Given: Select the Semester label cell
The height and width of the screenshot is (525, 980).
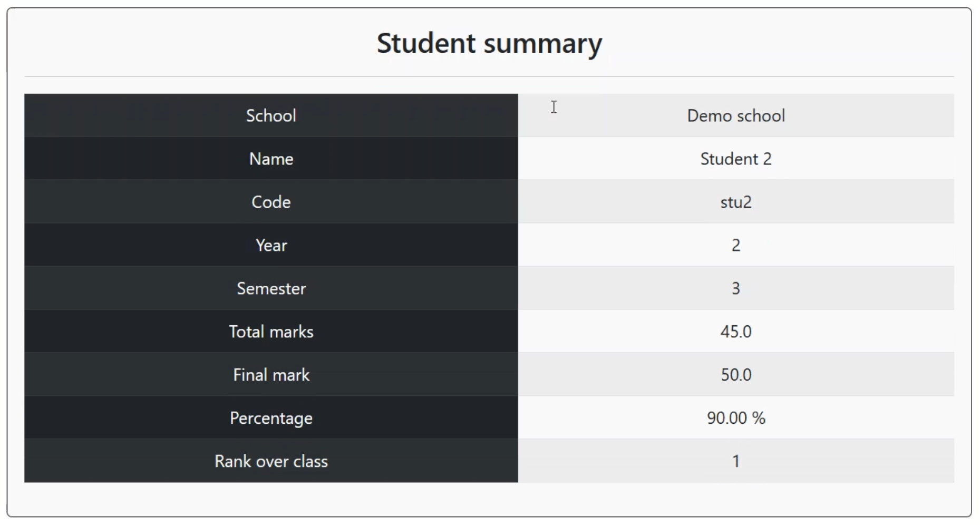Looking at the screenshot, I should (x=271, y=288).
